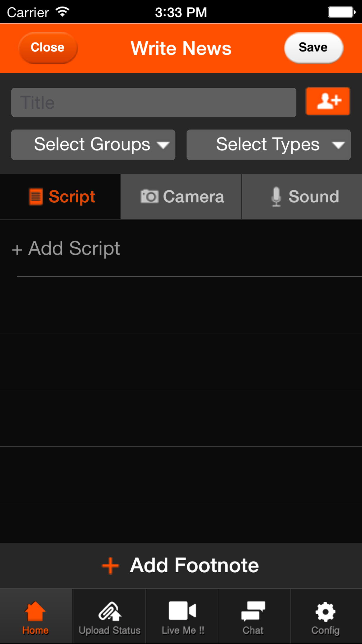The image size is (362, 644).
Task: Open Upload Status paperclip icon
Action: (x=110, y=611)
